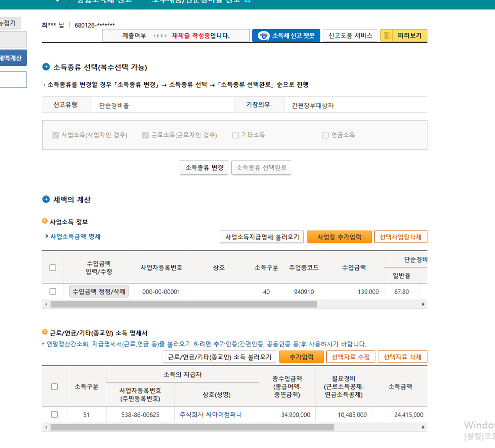Tick the checkbox for business row 000-00-00001
This screenshot has width=495, height=448.
53,291
